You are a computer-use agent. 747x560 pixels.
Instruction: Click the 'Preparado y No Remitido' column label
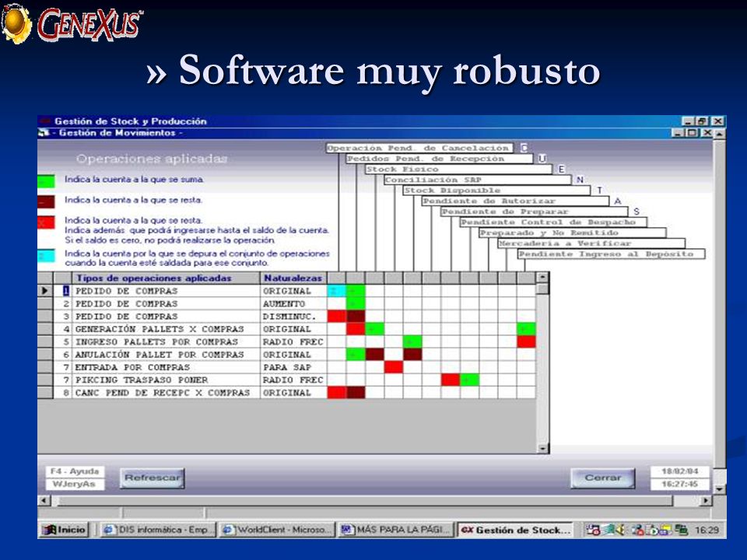[x=573, y=233]
